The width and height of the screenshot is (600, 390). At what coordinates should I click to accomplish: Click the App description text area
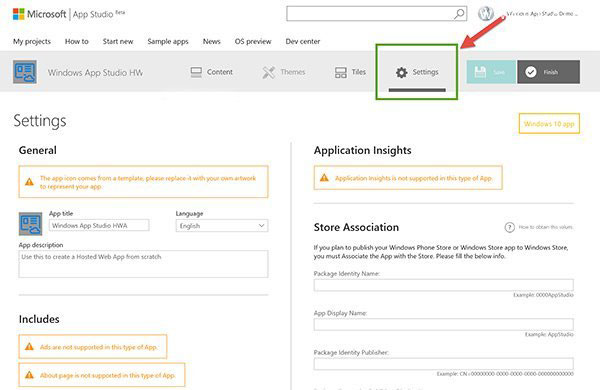143,264
